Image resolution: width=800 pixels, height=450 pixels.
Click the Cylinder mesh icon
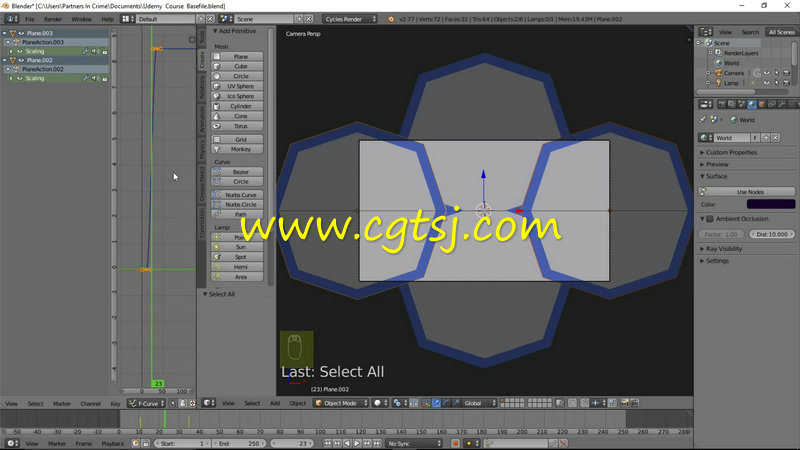(217, 106)
